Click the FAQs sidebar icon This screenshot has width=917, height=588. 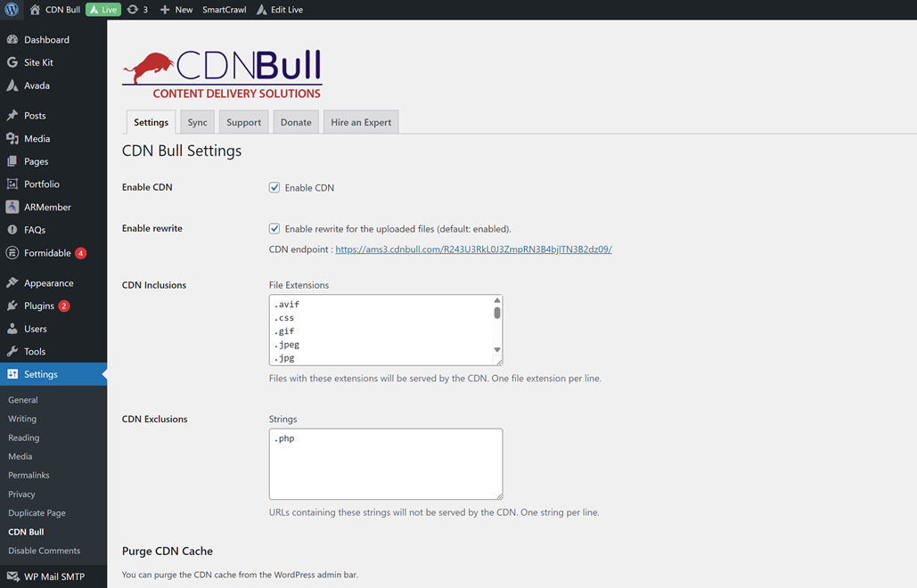(12, 230)
